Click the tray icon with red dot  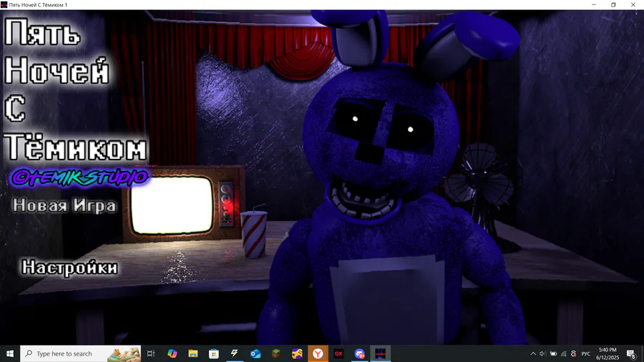[574, 354]
